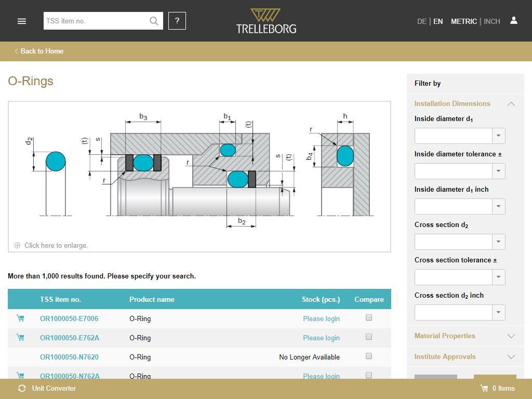This screenshot has width=532, height=399.
Task: Open the OR1000050-N7620 item link
Action: (69, 357)
